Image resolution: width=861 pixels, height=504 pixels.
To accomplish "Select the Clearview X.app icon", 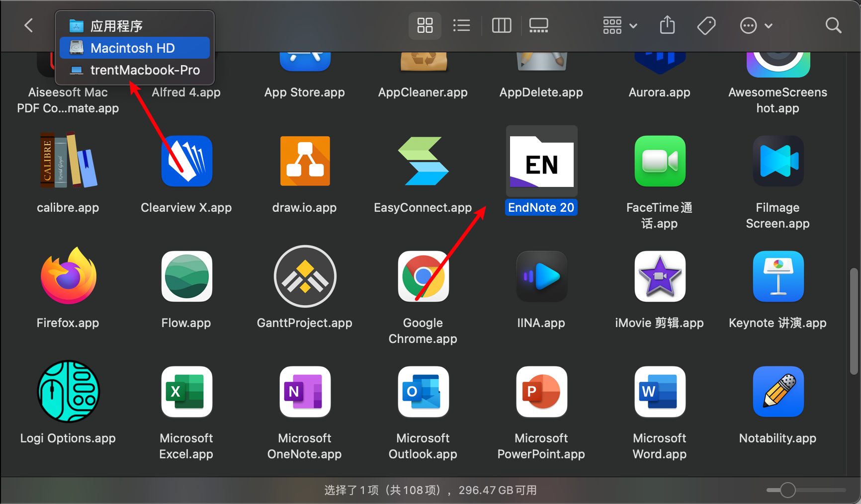I will click(x=186, y=161).
